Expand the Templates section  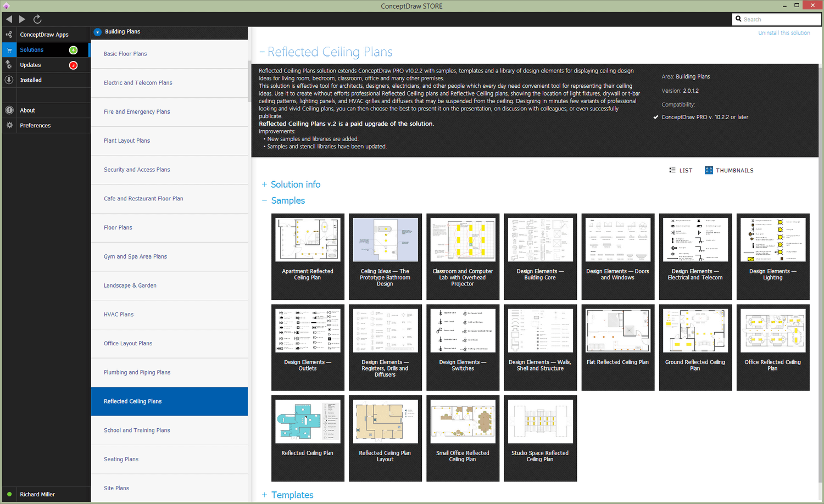coord(264,495)
